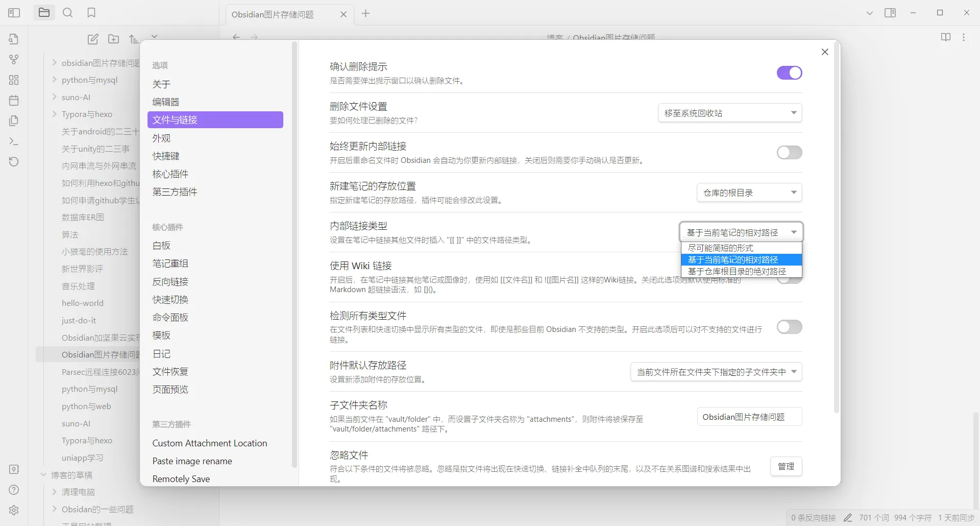Select 尽可能简短的形式 option
Viewport: 980px width, 526px height.
pyautogui.click(x=742, y=248)
